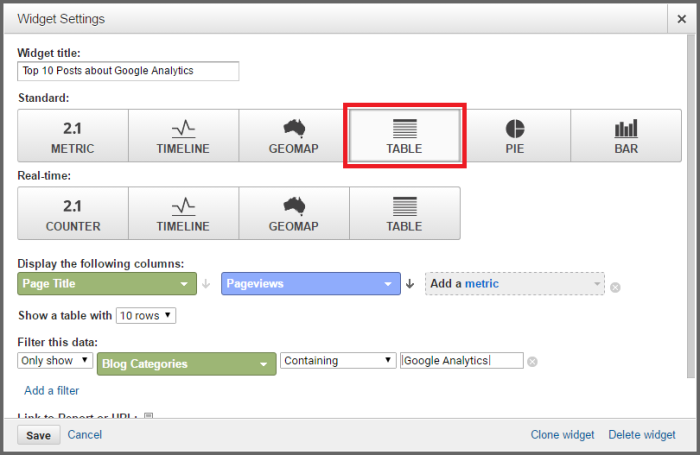Click Clone widget link
700x455 pixels.
[x=562, y=434]
